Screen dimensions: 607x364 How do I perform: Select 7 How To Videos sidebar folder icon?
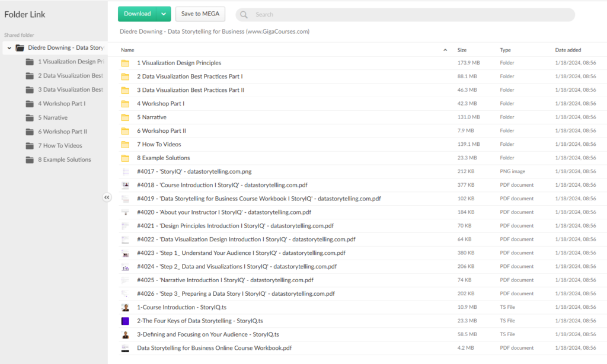point(30,146)
